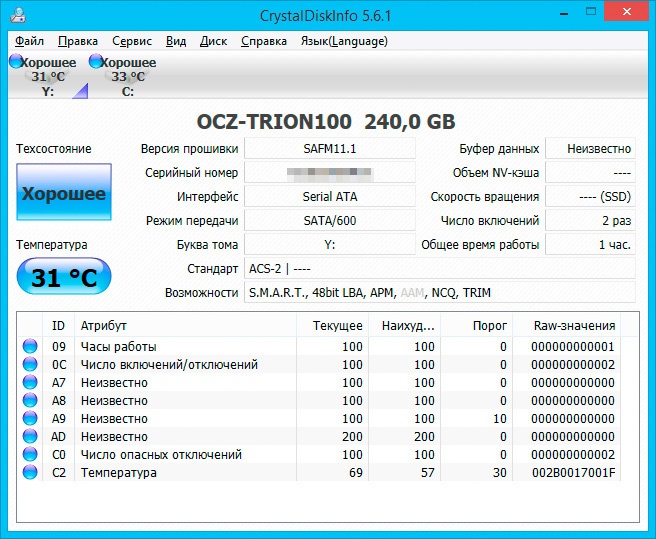This screenshot has height=539, width=656.
Task: Click the Атрибут column header
Action: 185,325
